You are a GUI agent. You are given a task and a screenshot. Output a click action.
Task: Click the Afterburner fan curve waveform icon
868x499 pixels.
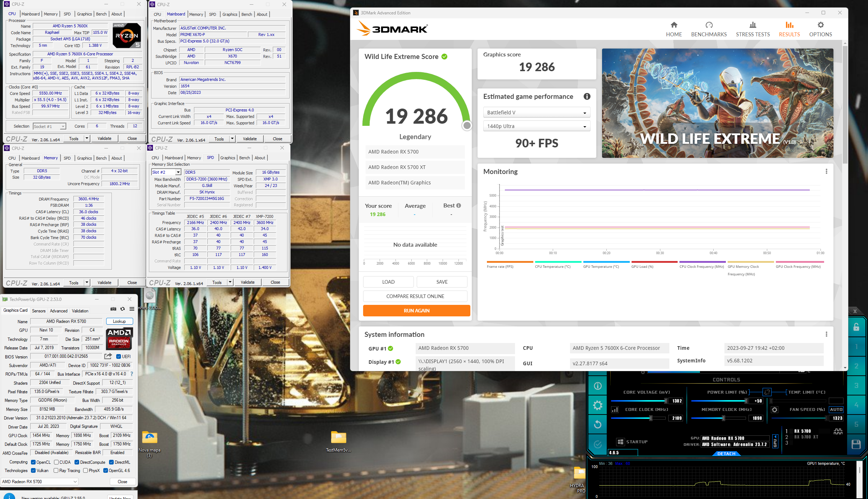pyautogui.click(x=838, y=431)
